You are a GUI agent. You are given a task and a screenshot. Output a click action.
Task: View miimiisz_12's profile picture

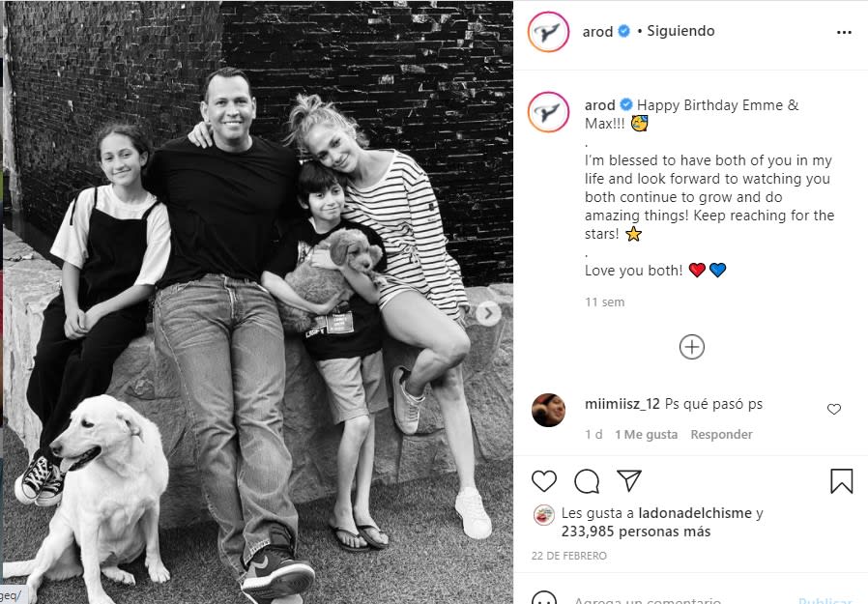coord(548,411)
